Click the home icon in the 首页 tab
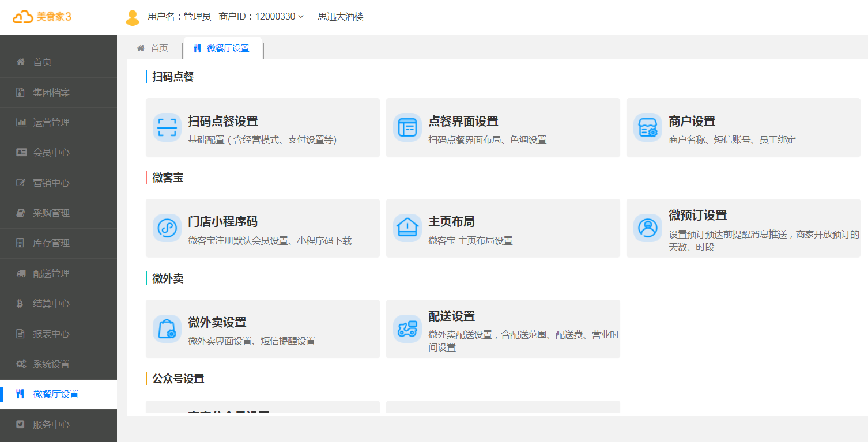This screenshot has height=442, width=868. pyautogui.click(x=140, y=48)
